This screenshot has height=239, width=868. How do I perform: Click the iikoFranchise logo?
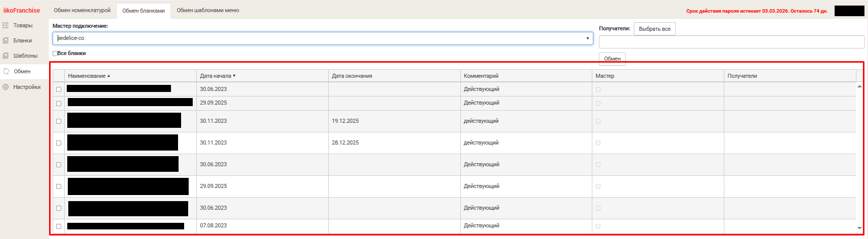pyautogui.click(x=22, y=11)
